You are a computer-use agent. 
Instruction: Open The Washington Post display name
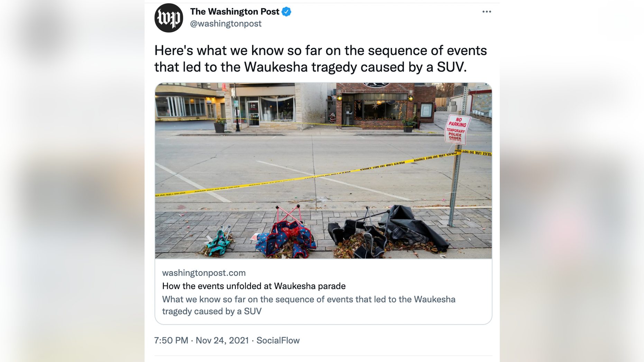click(x=234, y=12)
